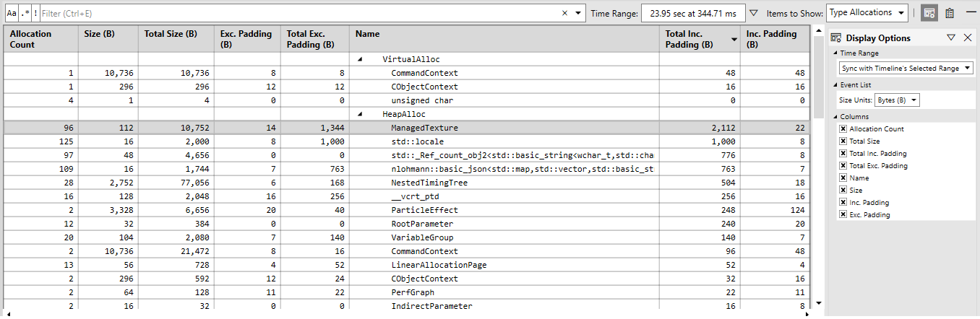Open the filter history dropdown arrow

(578, 13)
